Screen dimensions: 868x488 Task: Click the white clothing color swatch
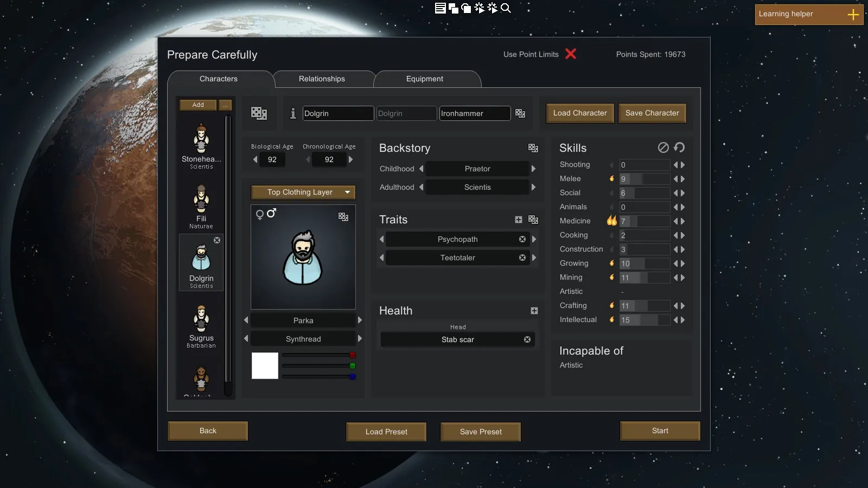click(x=265, y=365)
